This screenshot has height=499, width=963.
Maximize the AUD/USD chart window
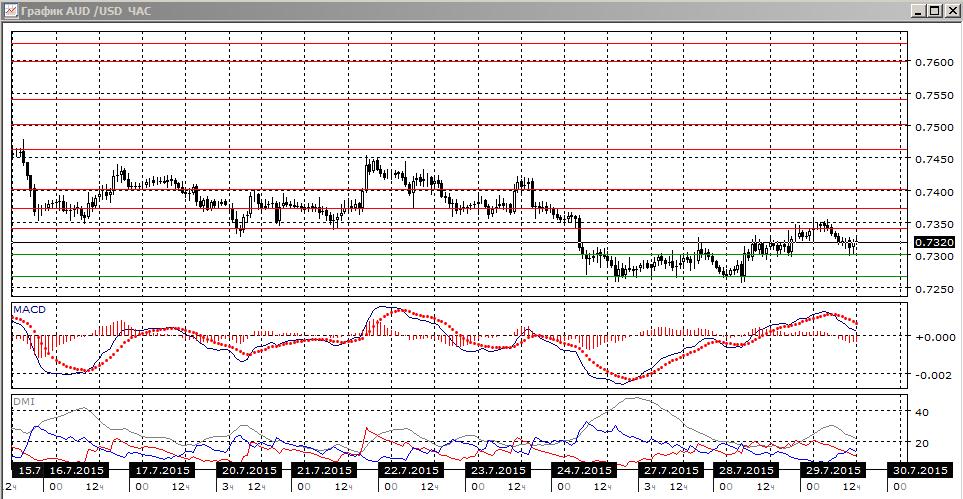[934, 11]
